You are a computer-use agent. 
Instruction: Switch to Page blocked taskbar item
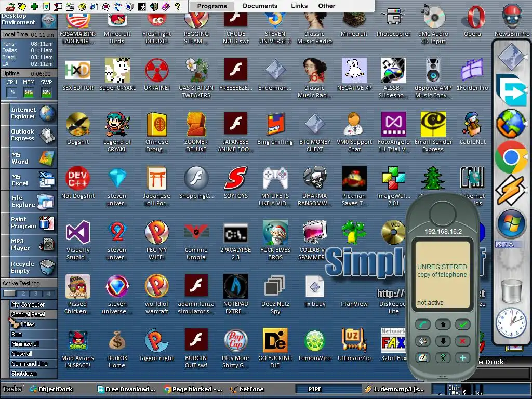(x=193, y=389)
